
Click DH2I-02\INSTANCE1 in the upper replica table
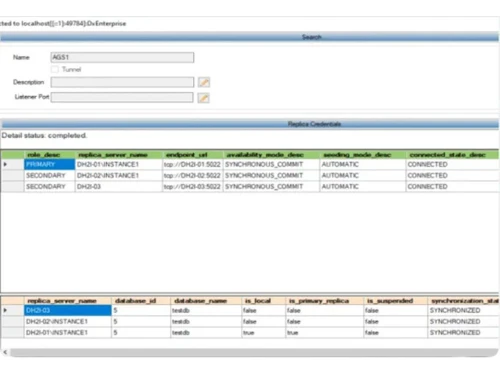click(119, 175)
